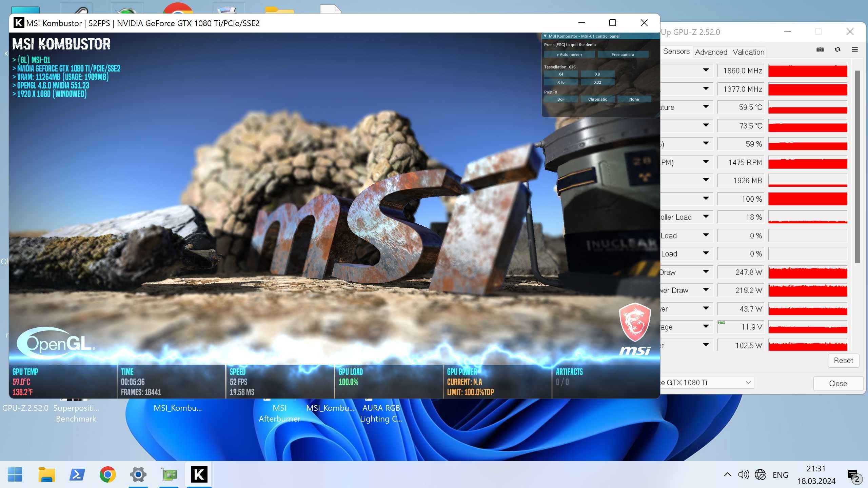The height and width of the screenshot is (488, 868).
Task: Enable Auto move camera mode
Action: tap(569, 54)
